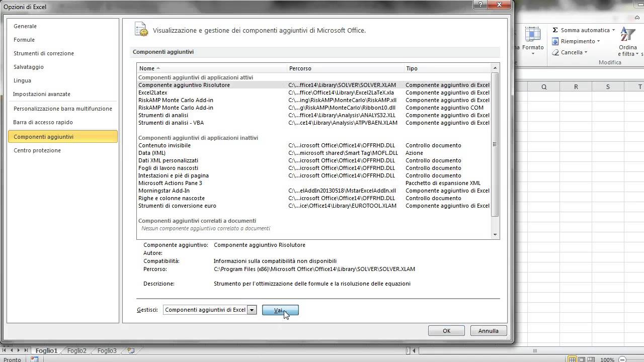Click the macro record icon in the status bar
644x362 pixels.
(x=35, y=359)
